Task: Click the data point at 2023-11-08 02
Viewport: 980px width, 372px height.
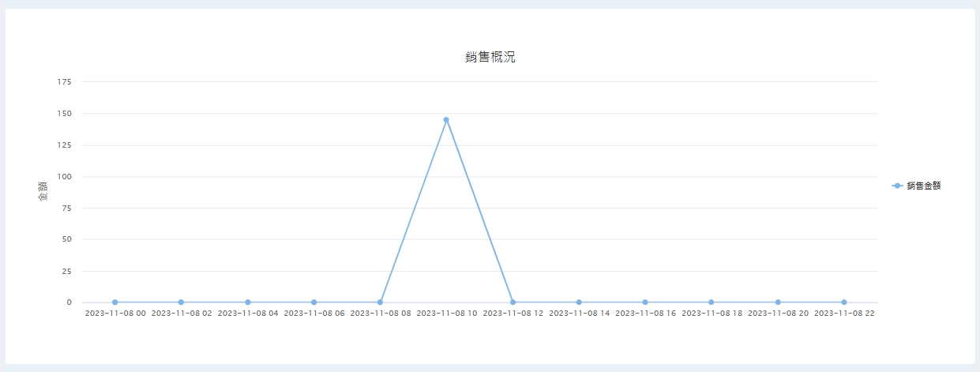Action: coord(181,302)
